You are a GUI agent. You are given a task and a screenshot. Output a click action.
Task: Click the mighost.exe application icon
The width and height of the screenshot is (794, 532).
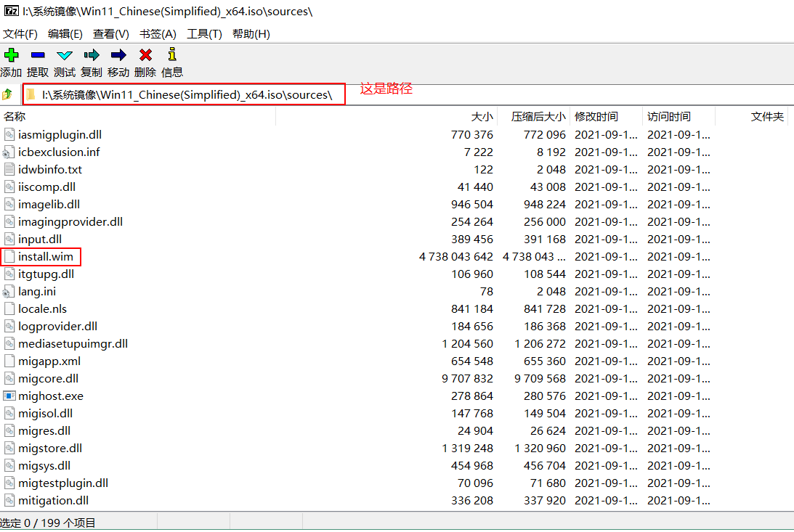tap(9, 396)
